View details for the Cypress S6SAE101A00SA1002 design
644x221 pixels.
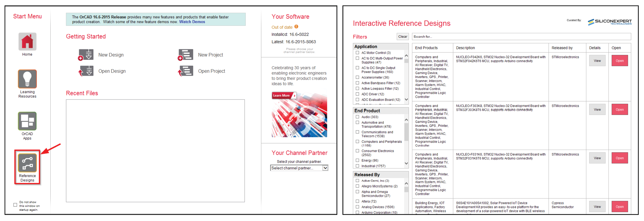[x=597, y=207]
